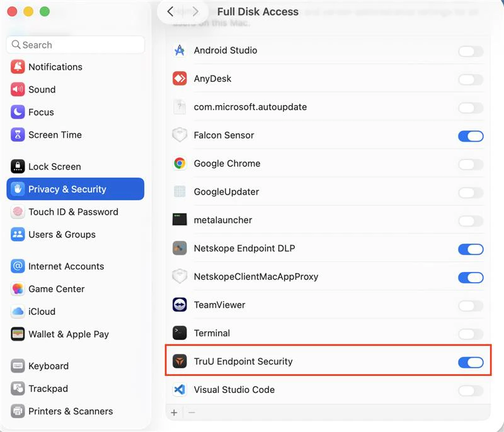The image size is (504, 432).
Task: Turn on com.microsoft.autoupdate switch
Action: 471,108
